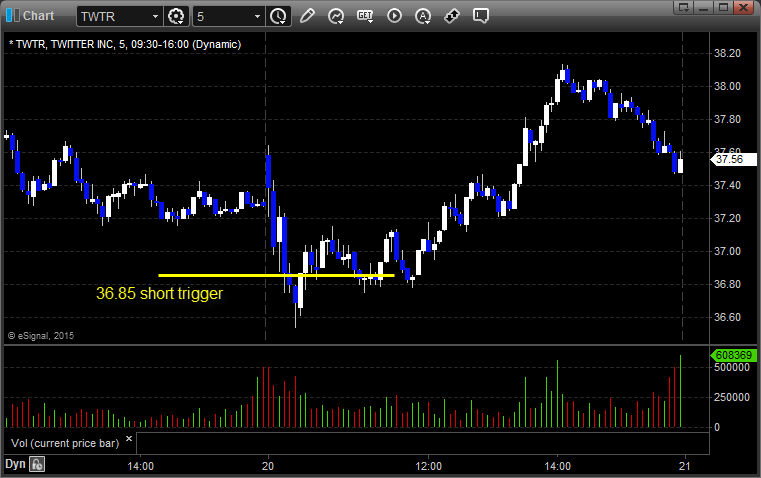Viewport: 761px width, 478px height.
Task: Minimize the chart window
Action: point(704,7)
